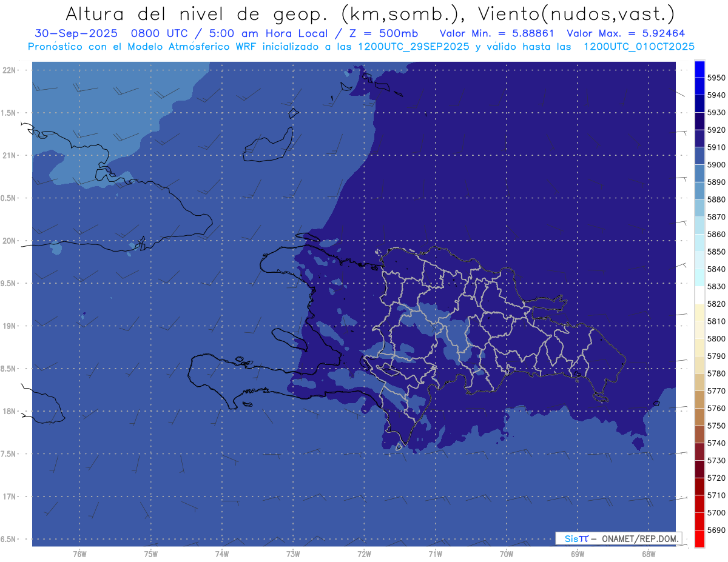Click the "69W" longitude label
Screen dimensions: 728x562
tap(578, 554)
